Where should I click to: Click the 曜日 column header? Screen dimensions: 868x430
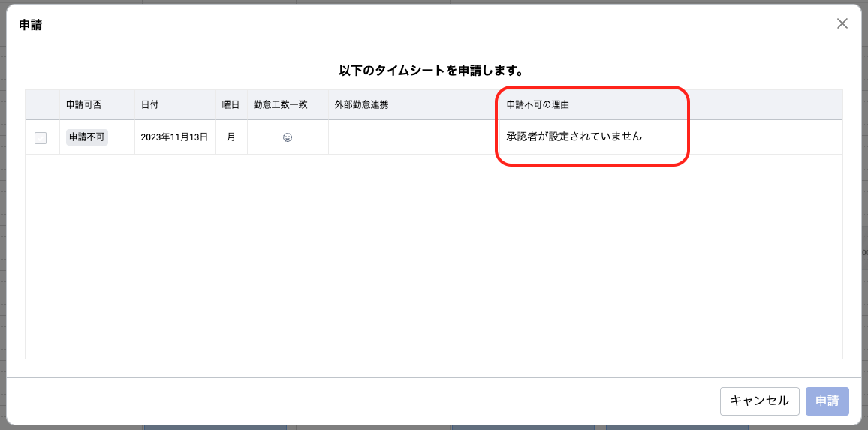click(x=231, y=104)
